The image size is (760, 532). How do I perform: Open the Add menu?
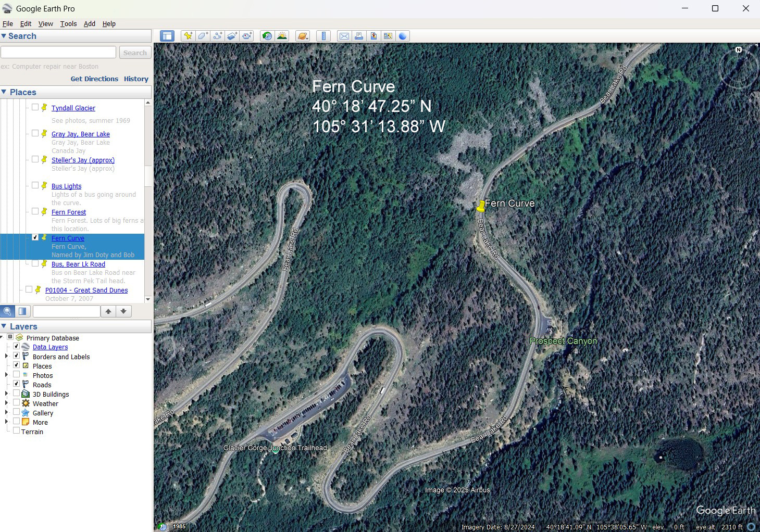click(89, 24)
